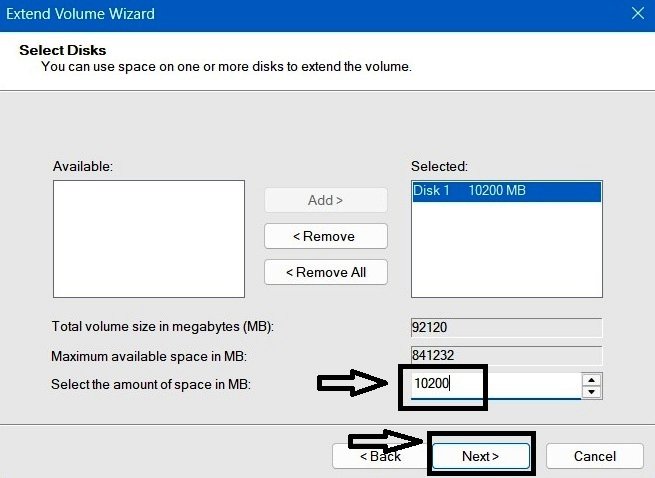Close the Extend Volume Wizard window
Screen dimensions: 655x478
pyautogui.click(x=637, y=13)
